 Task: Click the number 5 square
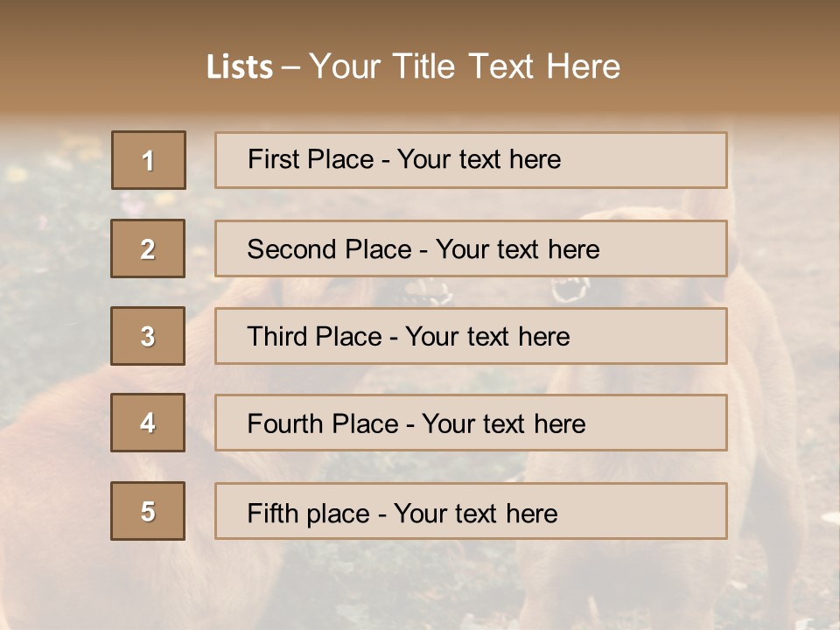tap(148, 511)
